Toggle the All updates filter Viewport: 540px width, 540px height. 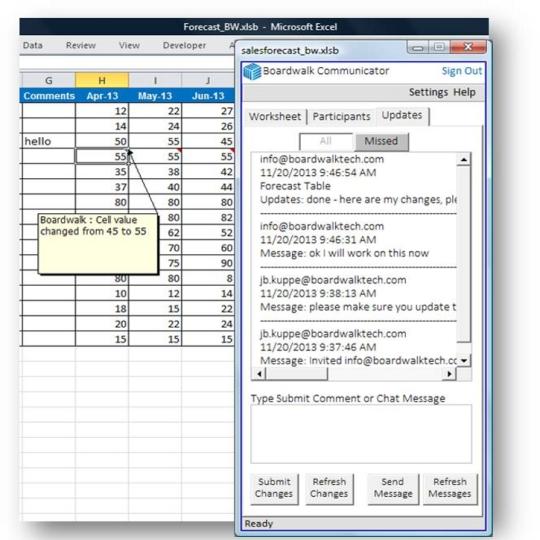(x=326, y=141)
